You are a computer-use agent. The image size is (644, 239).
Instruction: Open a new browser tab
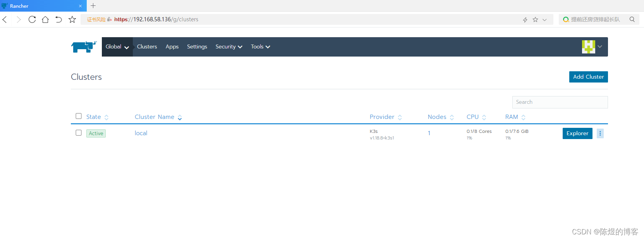click(x=93, y=6)
